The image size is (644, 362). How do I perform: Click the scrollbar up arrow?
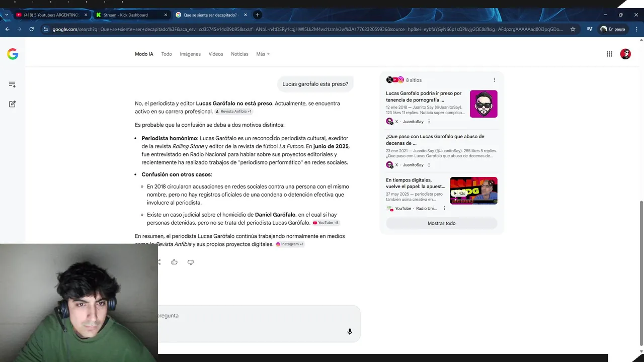click(x=641, y=40)
